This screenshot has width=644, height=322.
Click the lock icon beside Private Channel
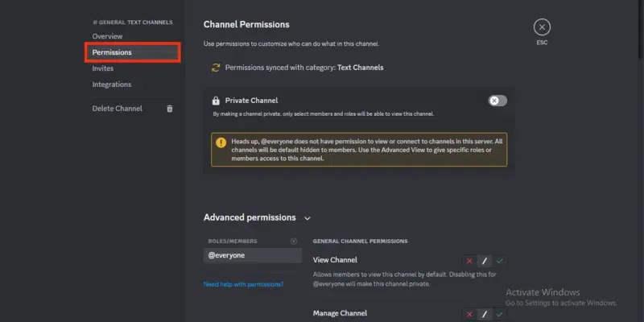point(216,101)
